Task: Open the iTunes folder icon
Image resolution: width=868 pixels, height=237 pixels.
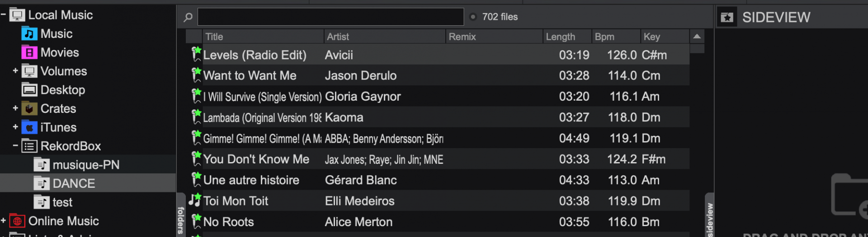Action: pyautogui.click(x=29, y=128)
